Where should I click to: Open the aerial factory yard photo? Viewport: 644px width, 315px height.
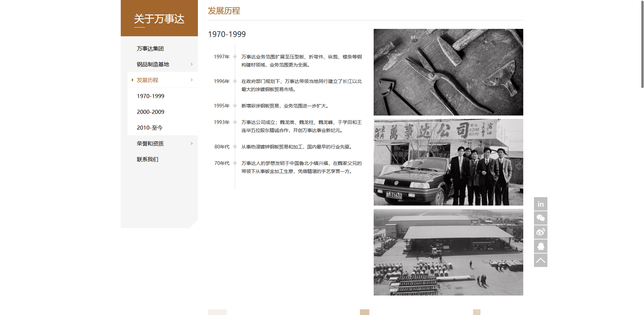448,252
